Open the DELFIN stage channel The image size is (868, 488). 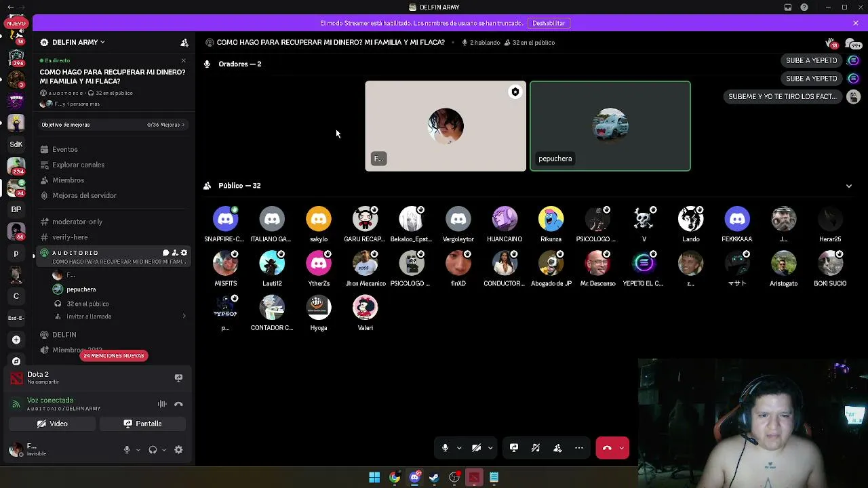click(64, 335)
